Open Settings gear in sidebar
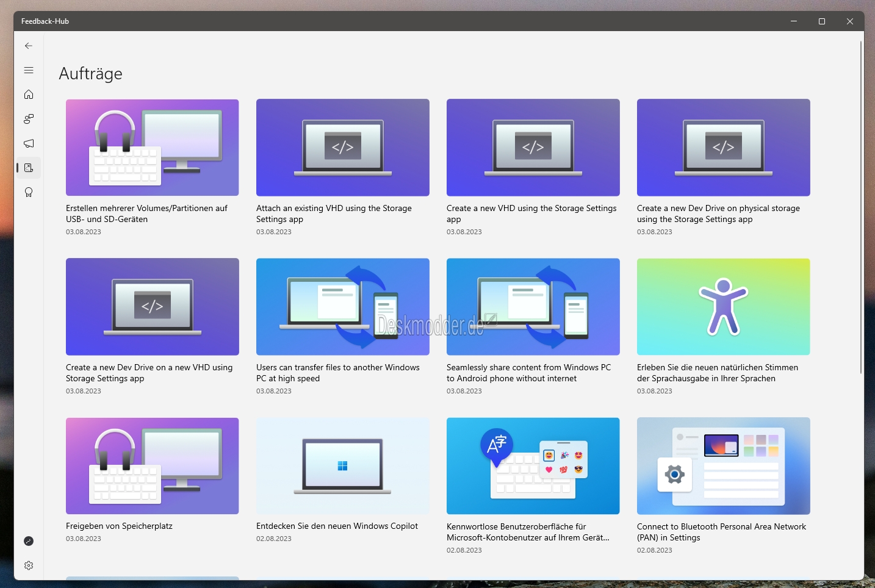The width and height of the screenshot is (875, 588). (29, 565)
